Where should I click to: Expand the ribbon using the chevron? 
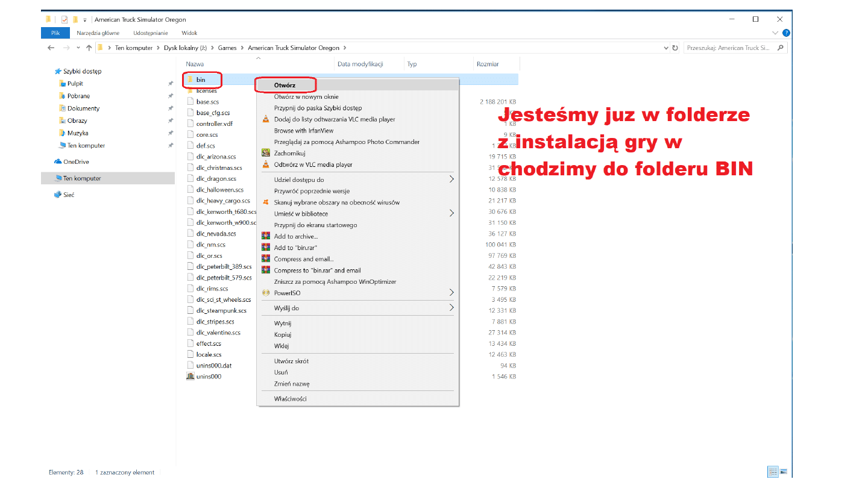[x=775, y=33]
